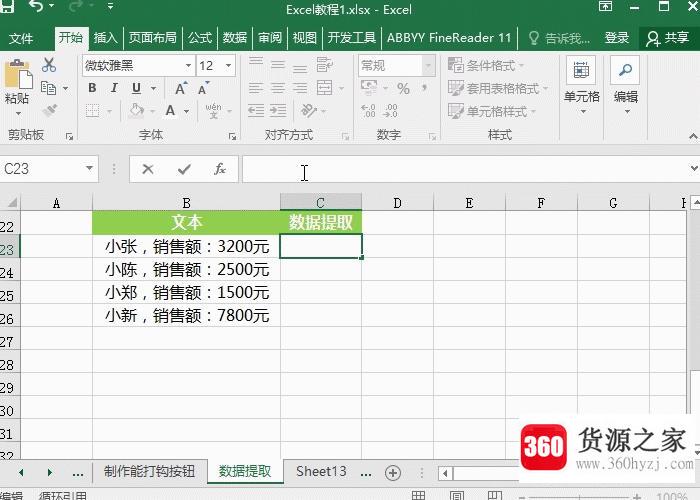Expand the Name Box dropdown arrow

(x=90, y=168)
